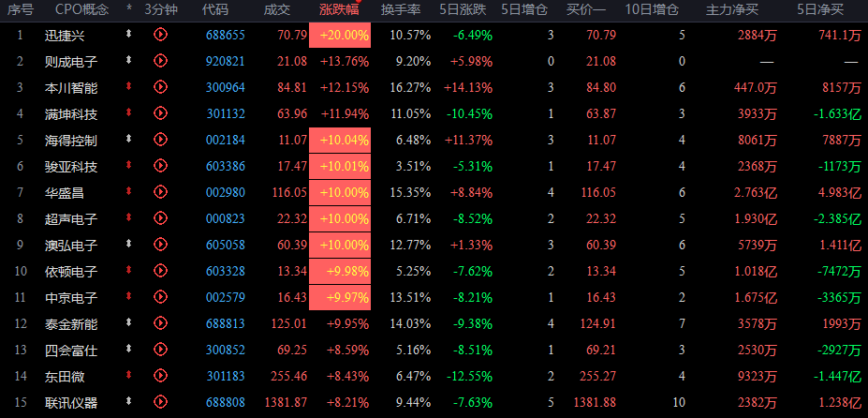Click the 买价一 column header

pos(585,8)
